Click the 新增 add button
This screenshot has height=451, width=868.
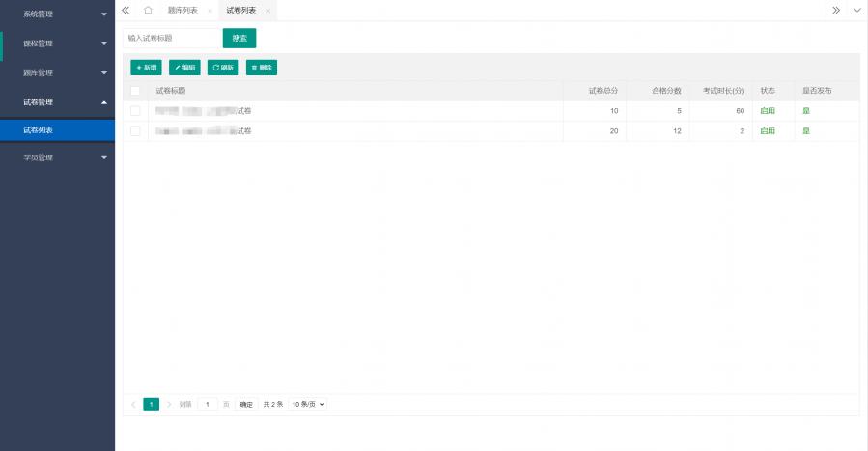[146, 68]
